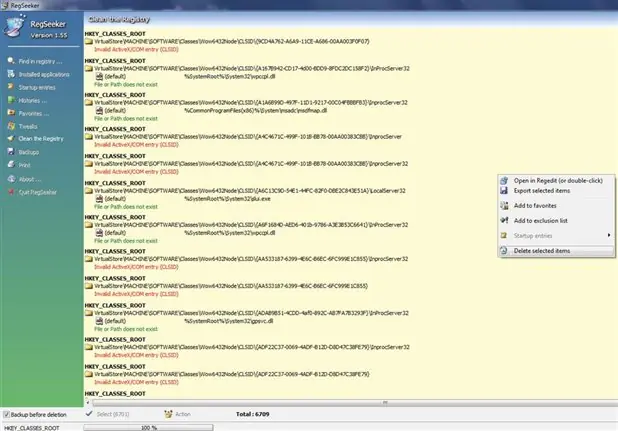Click Quit RegSeeker in the sidebar
This screenshot has height=431, width=618.
(38, 192)
